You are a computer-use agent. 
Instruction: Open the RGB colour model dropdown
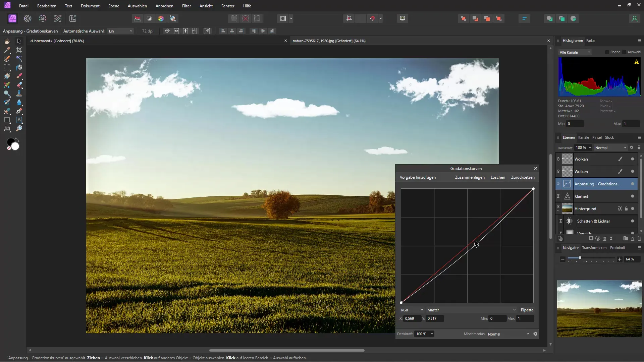[412, 310]
